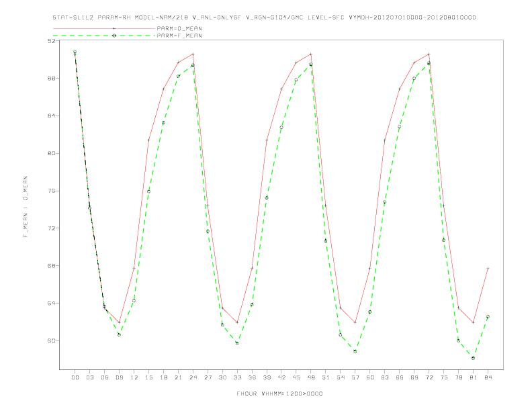Click x-axis tick label 36
Screen dimensions: 532x411
click(252, 377)
